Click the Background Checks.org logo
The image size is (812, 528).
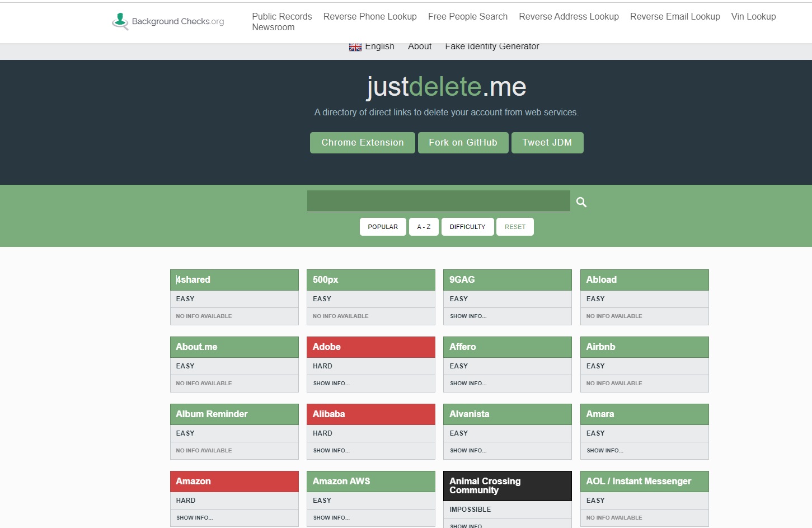(x=167, y=21)
